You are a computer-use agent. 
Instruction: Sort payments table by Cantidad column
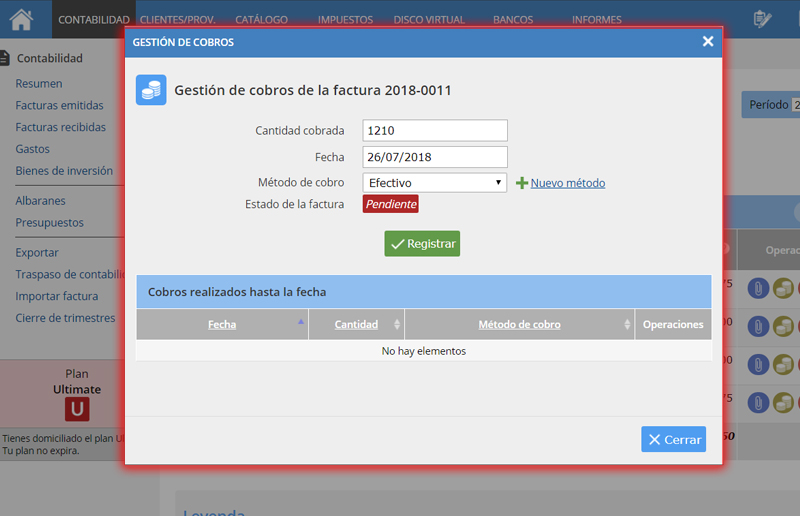click(x=356, y=325)
